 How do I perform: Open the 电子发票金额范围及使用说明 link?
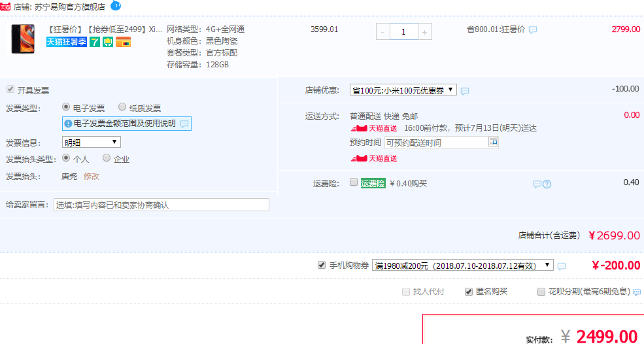coord(125,124)
